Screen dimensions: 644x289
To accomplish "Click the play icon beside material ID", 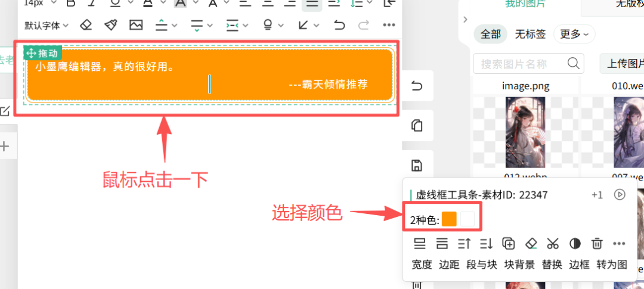I will (620, 194).
